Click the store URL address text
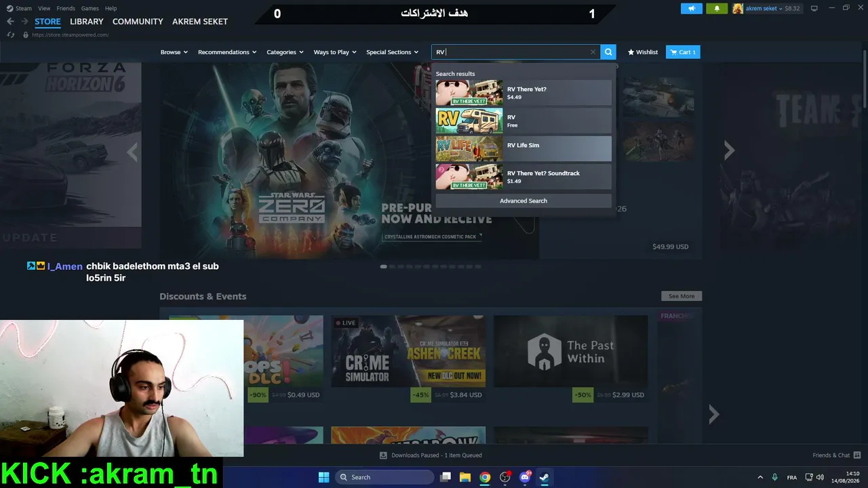The image size is (868, 488). (70, 35)
